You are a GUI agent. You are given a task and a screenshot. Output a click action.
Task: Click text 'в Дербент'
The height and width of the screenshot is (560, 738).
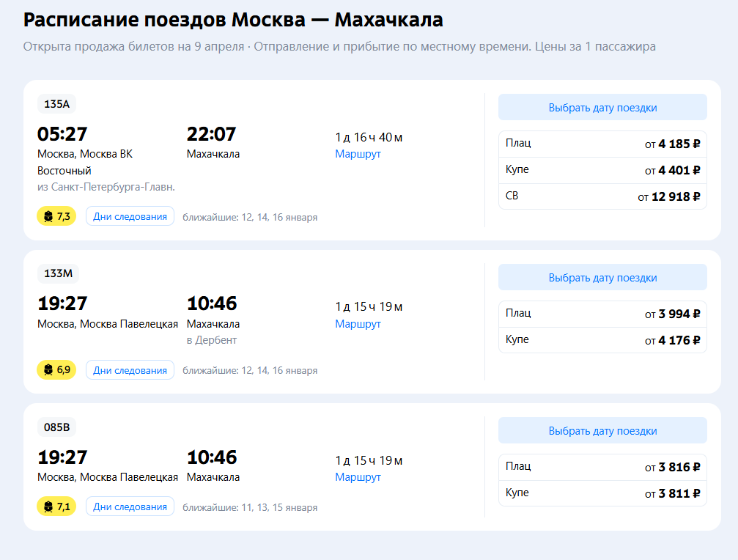click(x=211, y=340)
